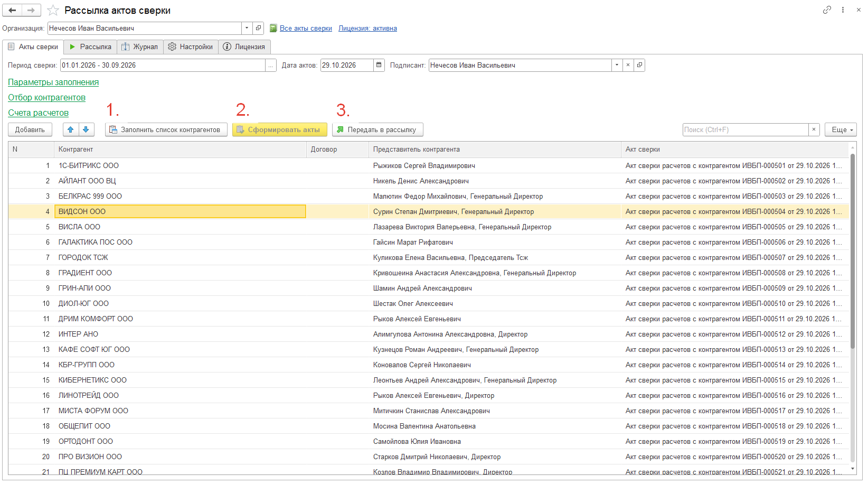Click into the Поиск (Ctrl+F) search field
Image resolution: width=868 pixels, height=484 pixels.
pyautogui.click(x=746, y=129)
